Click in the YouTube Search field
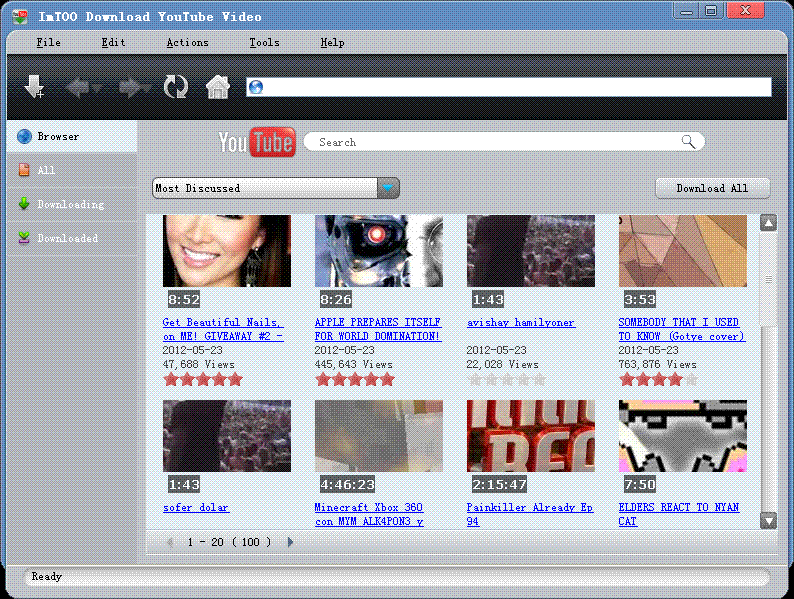 [x=495, y=142]
